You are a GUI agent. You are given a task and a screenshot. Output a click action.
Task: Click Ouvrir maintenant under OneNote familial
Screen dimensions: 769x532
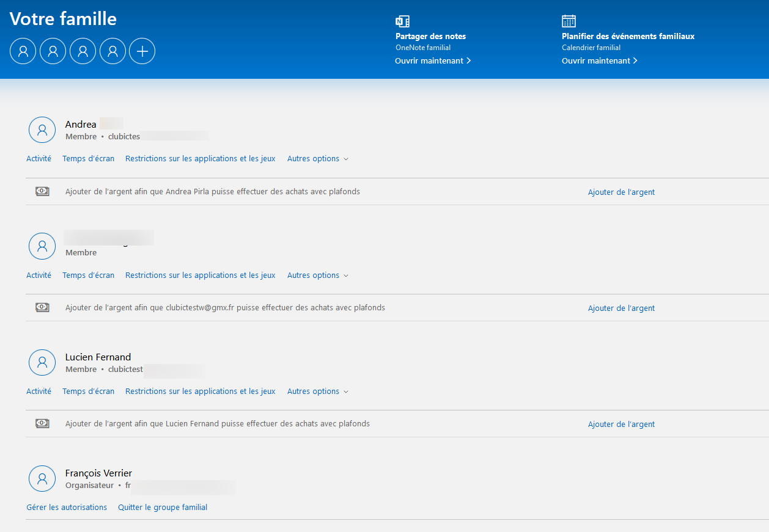coord(433,60)
